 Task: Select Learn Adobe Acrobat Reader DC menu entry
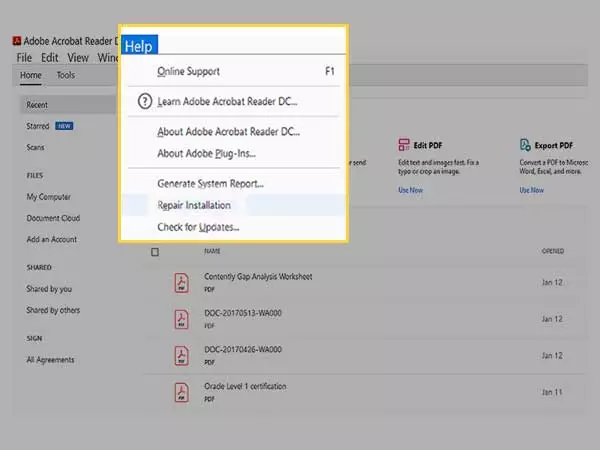point(233,101)
